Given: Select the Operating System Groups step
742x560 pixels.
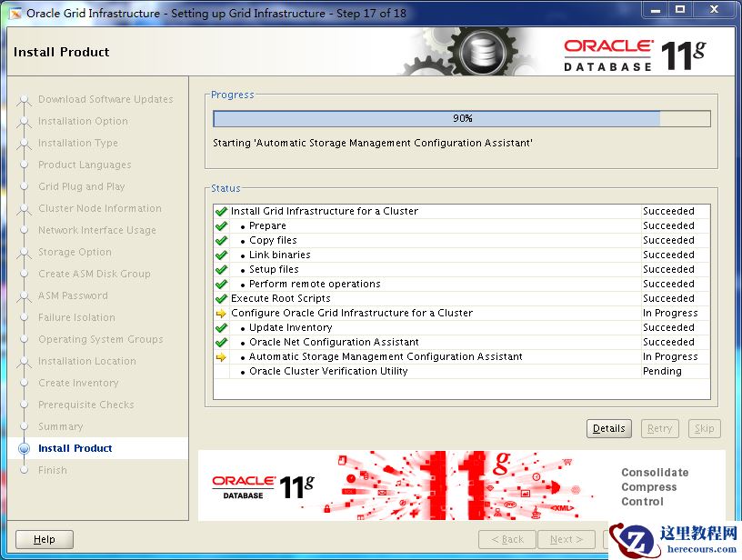Looking at the screenshot, I should pos(101,339).
